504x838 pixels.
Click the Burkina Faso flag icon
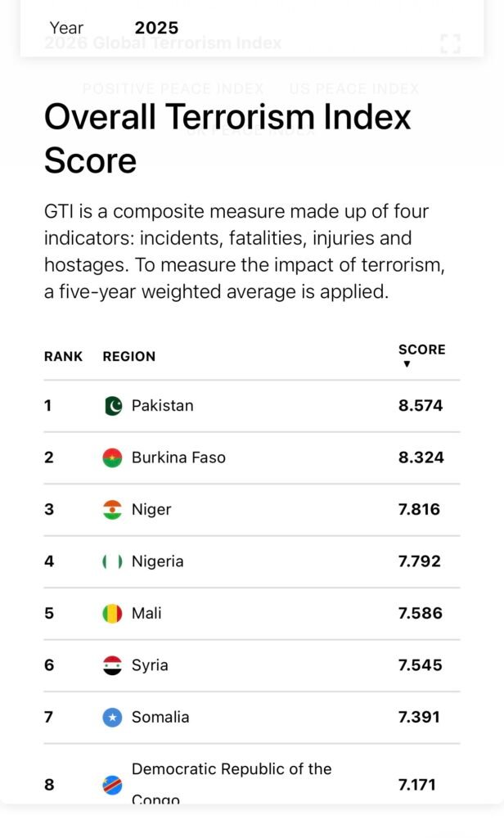[113, 457]
